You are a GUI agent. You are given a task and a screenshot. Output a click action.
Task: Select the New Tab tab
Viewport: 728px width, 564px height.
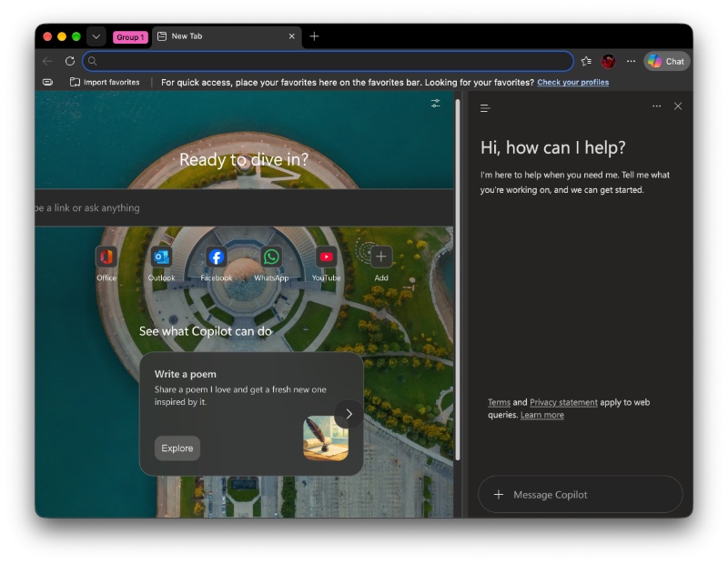[x=227, y=36]
